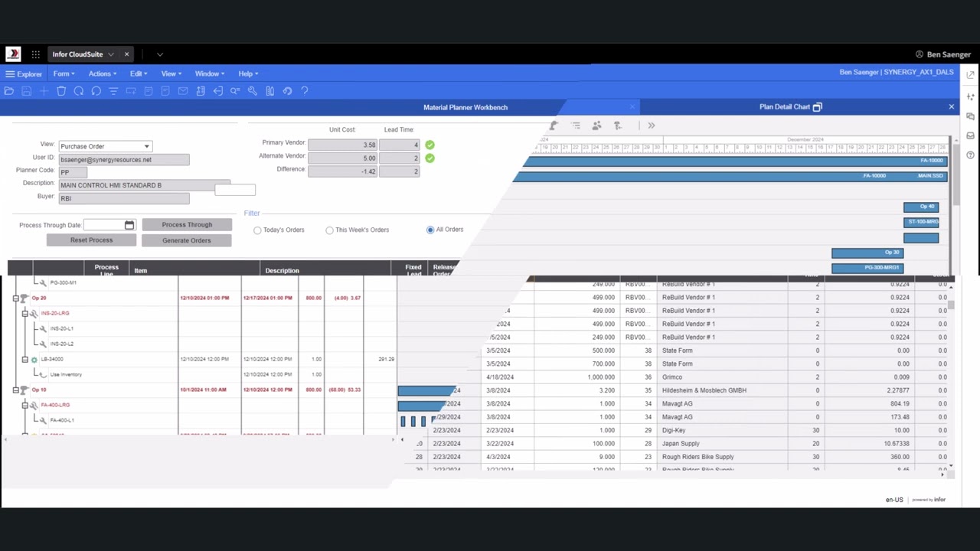This screenshot has width=980, height=551.
Task: Collapse the INS-20-LRG tree node
Action: coord(24,313)
